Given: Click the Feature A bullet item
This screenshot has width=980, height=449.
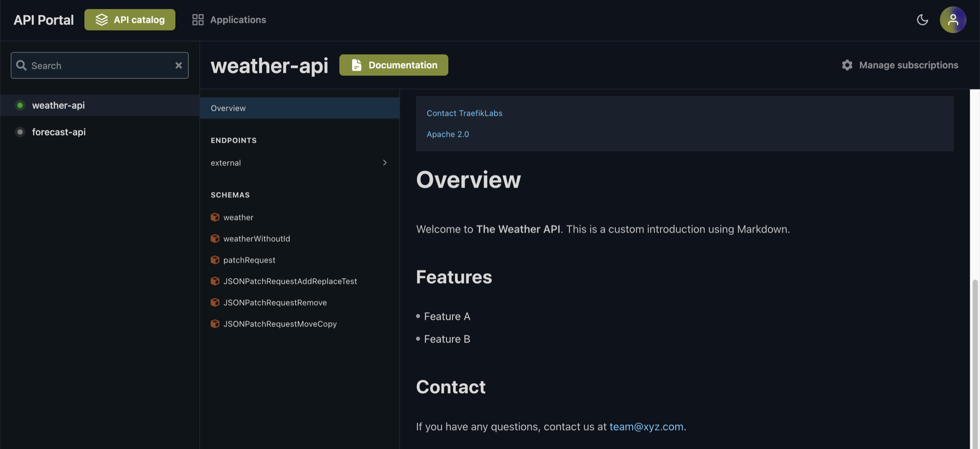Looking at the screenshot, I should (x=447, y=316).
